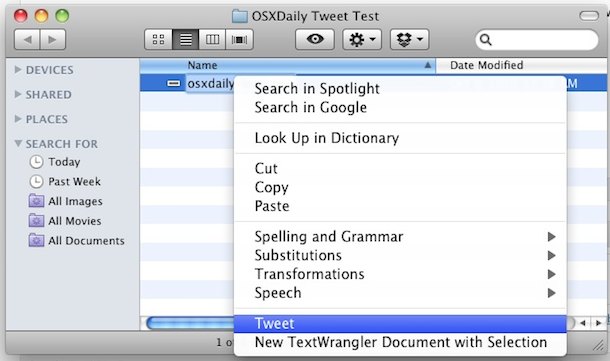Choose Tweet from the context menu
610x361 pixels.
[400, 324]
